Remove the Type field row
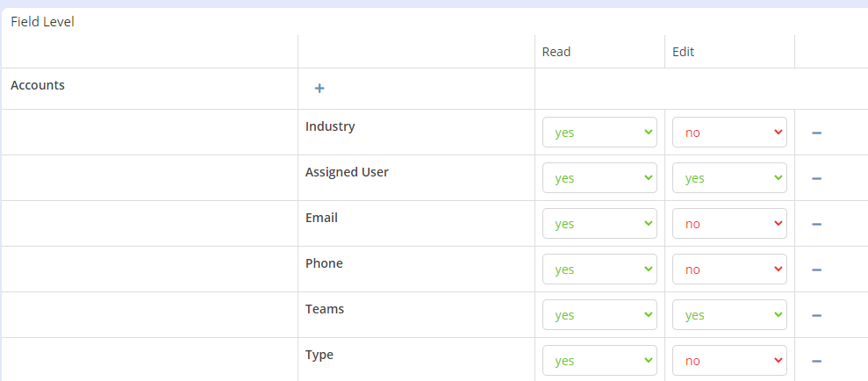The height and width of the screenshot is (381, 868). [816, 361]
